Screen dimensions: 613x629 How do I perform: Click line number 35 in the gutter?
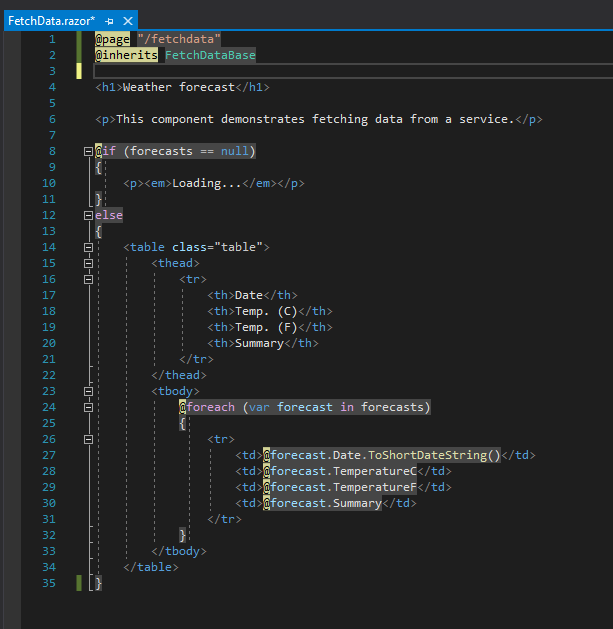(49, 583)
